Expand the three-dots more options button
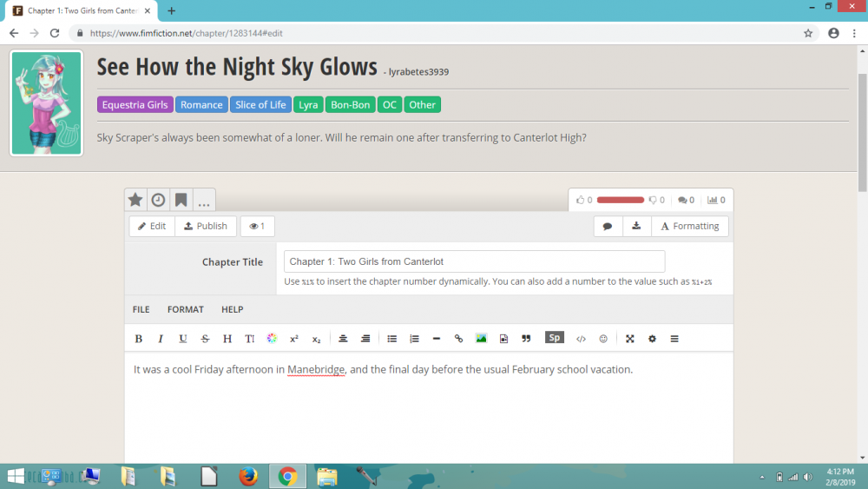This screenshot has height=489, width=868. pos(204,202)
